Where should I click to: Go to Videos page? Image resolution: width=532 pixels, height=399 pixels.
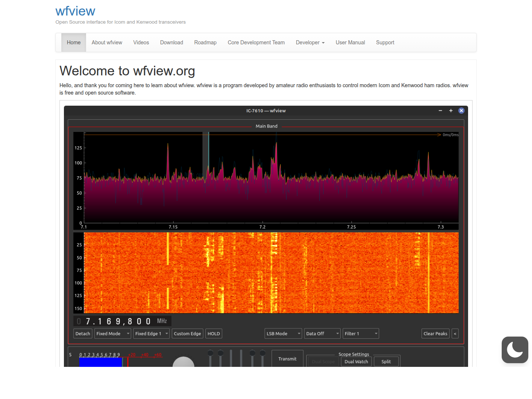point(141,42)
